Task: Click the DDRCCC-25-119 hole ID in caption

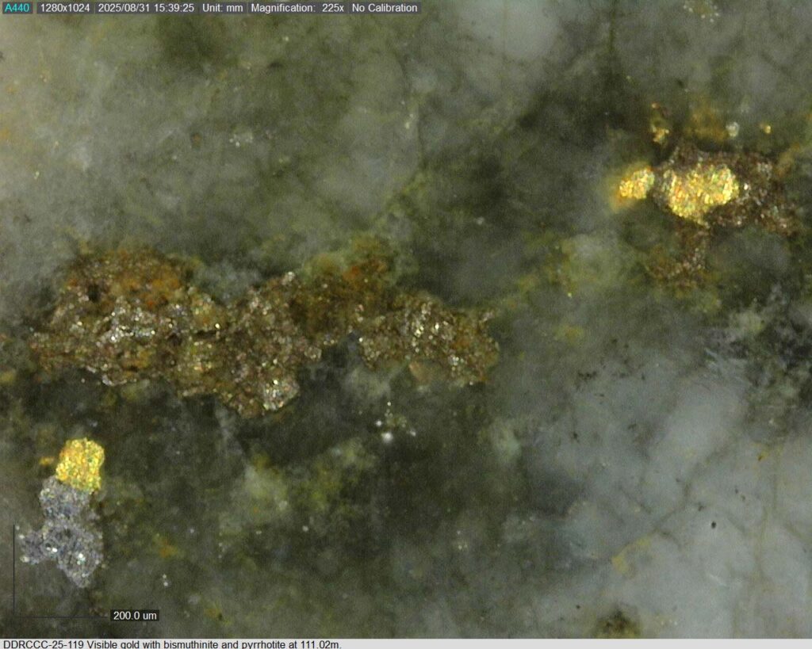Action: 43,643
